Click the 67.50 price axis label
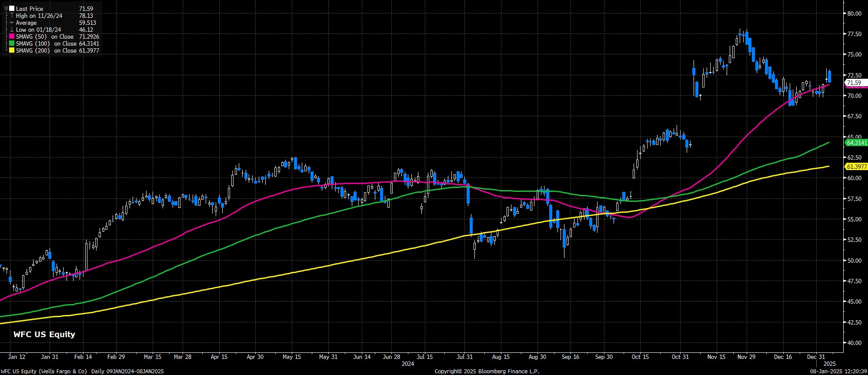868x375 pixels. [854, 116]
